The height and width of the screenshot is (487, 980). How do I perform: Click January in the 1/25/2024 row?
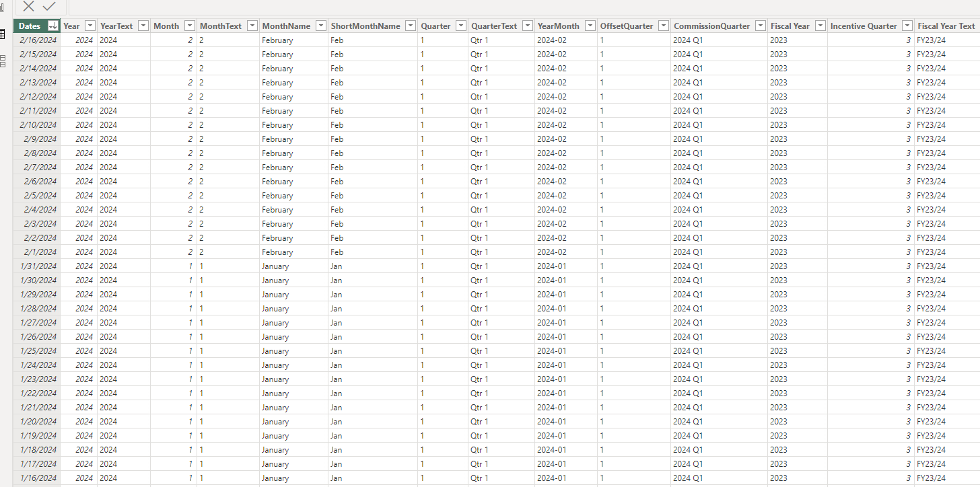[275, 351]
